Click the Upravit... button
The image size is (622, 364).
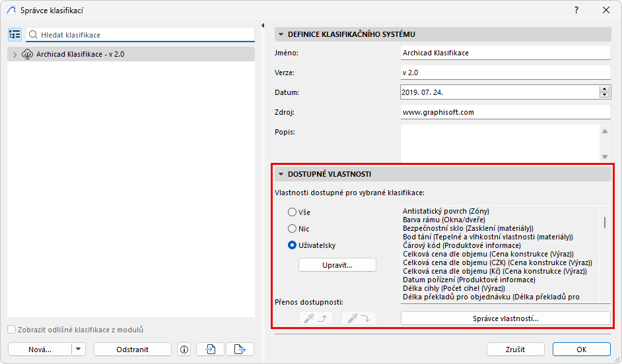point(337,265)
